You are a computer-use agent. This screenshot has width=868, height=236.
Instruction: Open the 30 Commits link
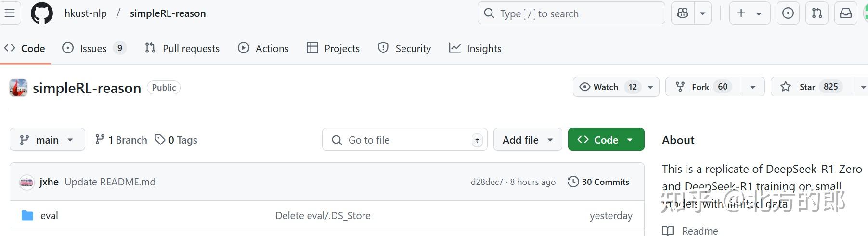tap(605, 182)
